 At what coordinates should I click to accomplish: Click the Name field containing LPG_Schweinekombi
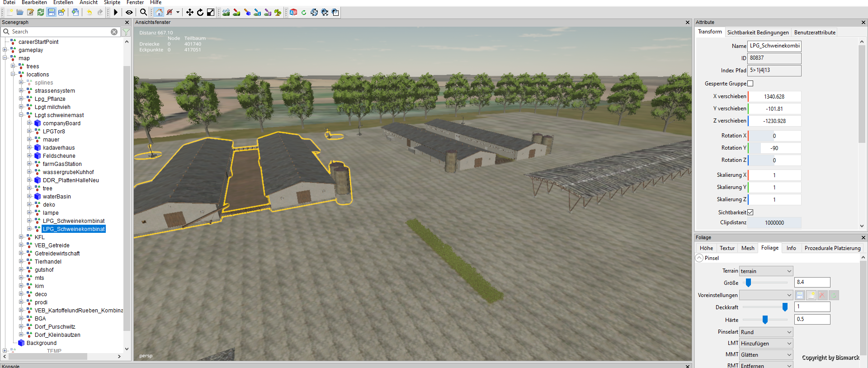point(774,46)
